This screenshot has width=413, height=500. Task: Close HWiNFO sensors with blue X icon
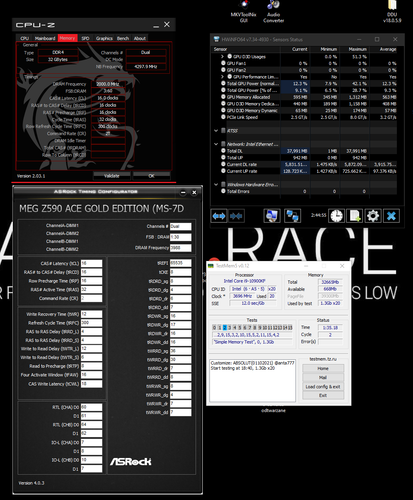click(x=391, y=216)
